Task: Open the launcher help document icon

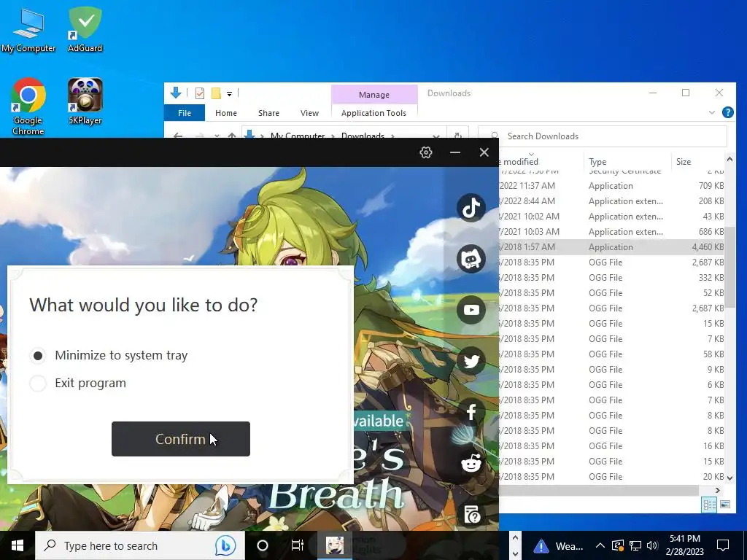Action: click(x=472, y=514)
